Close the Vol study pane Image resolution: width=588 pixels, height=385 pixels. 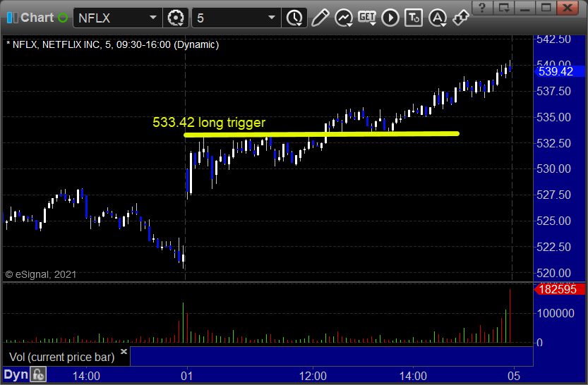pyautogui.click(x=124, y=351)
